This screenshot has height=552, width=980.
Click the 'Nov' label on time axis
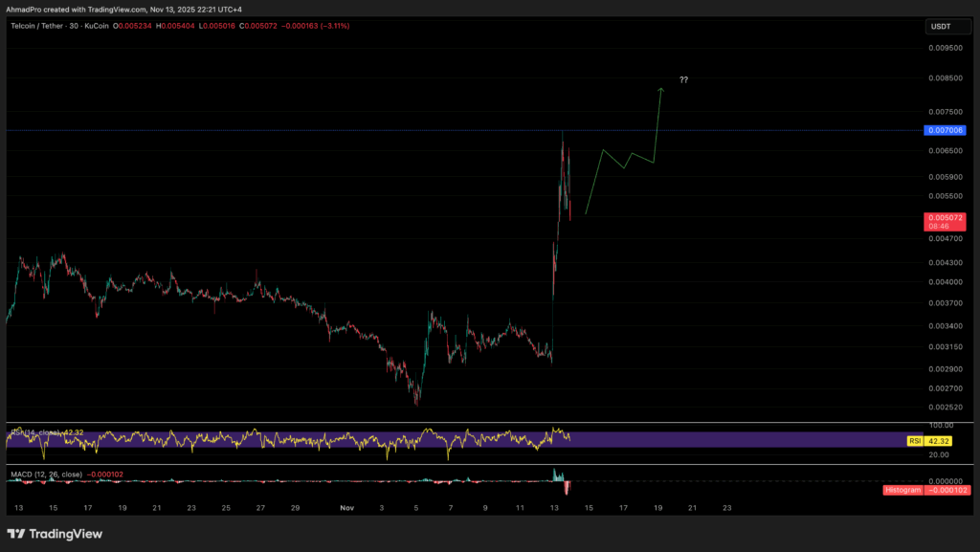pos(346,508)
